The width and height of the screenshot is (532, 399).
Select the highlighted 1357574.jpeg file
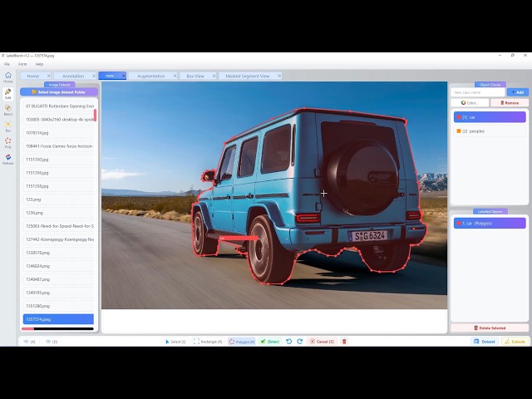58,319
